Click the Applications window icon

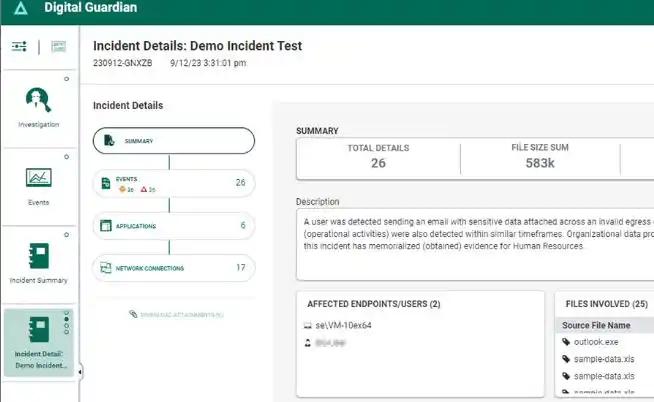point(106,226)
